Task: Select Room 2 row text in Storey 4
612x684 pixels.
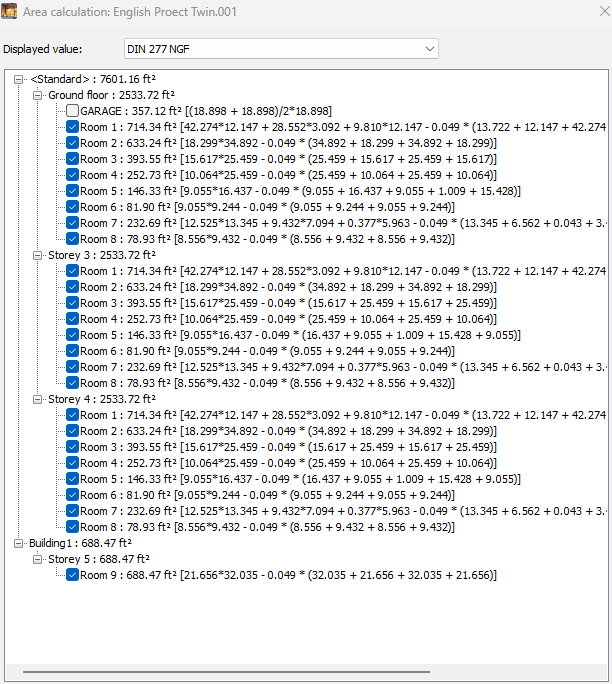Action: pos(300,431)
